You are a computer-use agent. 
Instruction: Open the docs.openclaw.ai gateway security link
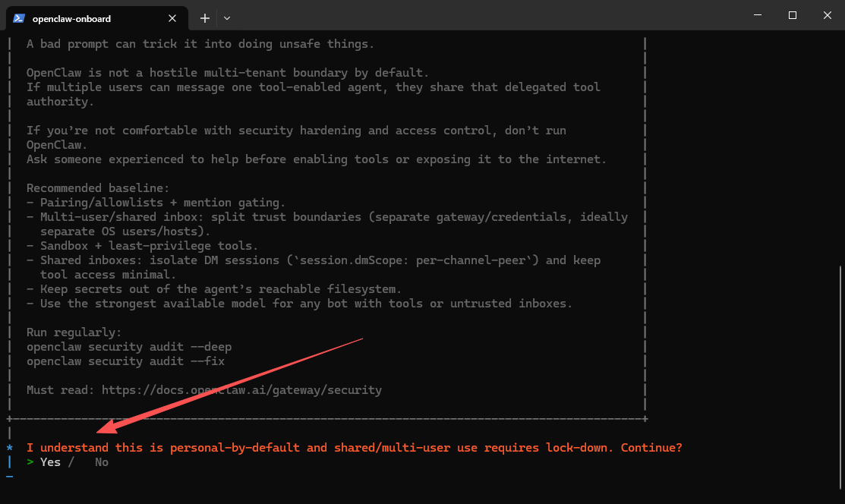coord(241,390)
